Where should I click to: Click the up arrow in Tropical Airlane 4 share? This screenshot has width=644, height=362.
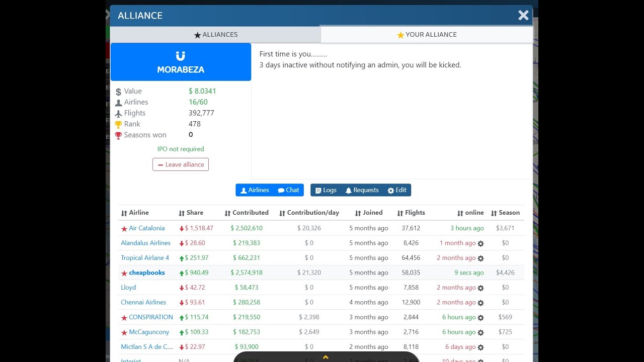point(182,258)
